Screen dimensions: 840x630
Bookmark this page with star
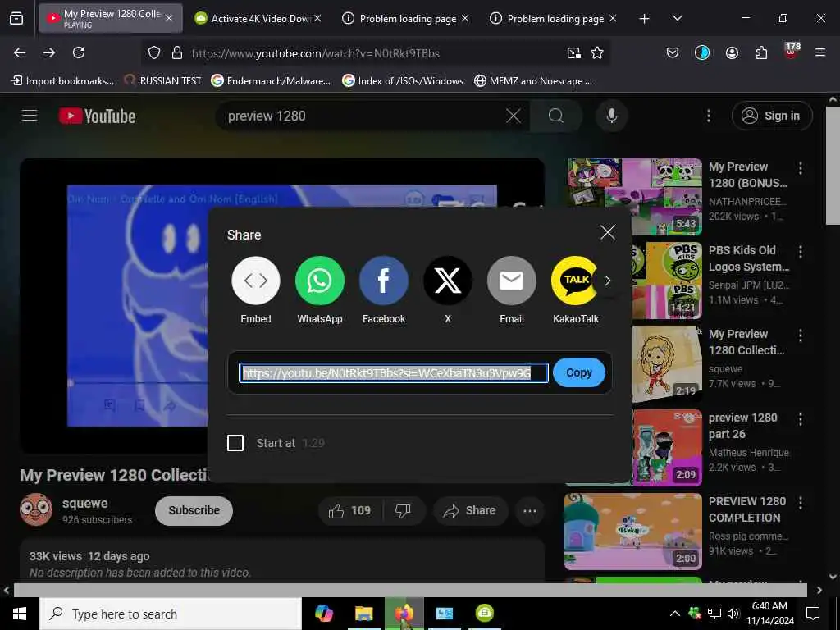[597, 53]
